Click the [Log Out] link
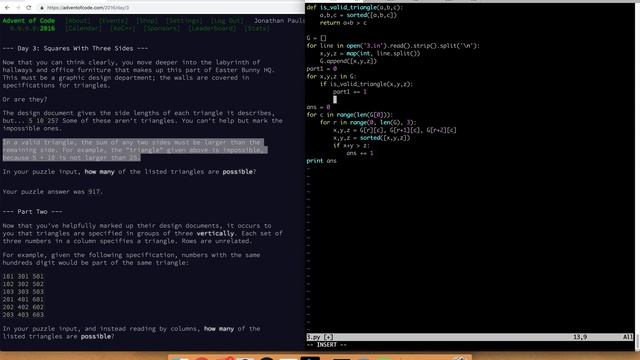This screenshot has width=640, height=360. tap(227, 20)
